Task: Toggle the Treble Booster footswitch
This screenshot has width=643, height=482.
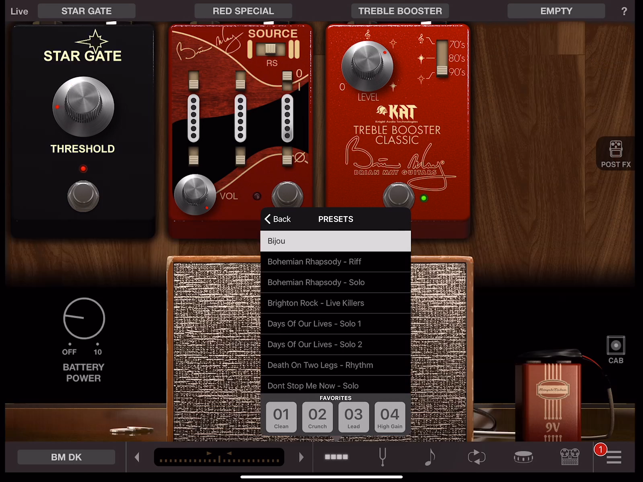Action: click(398, 196)
